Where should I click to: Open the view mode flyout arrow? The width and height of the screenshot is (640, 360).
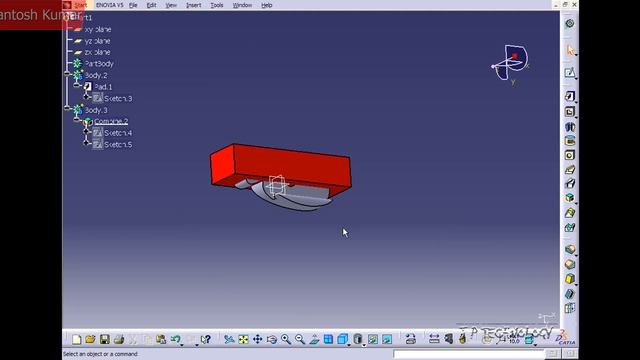pyautogui.click(x=364, y=344)
